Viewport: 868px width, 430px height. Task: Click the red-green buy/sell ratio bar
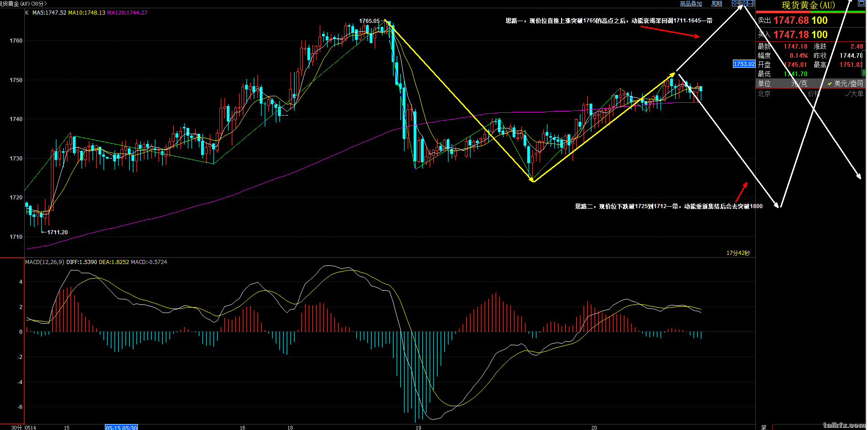pyautogui.click(x=810, y=12)
